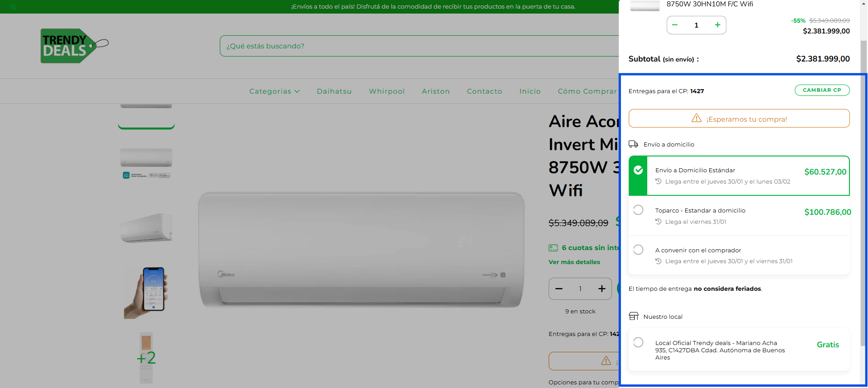The height and width of the screenshot is (388, 868).
Task: Open the Daihatsu menu item
Action: pyautogui.click(x=334, y=91)
